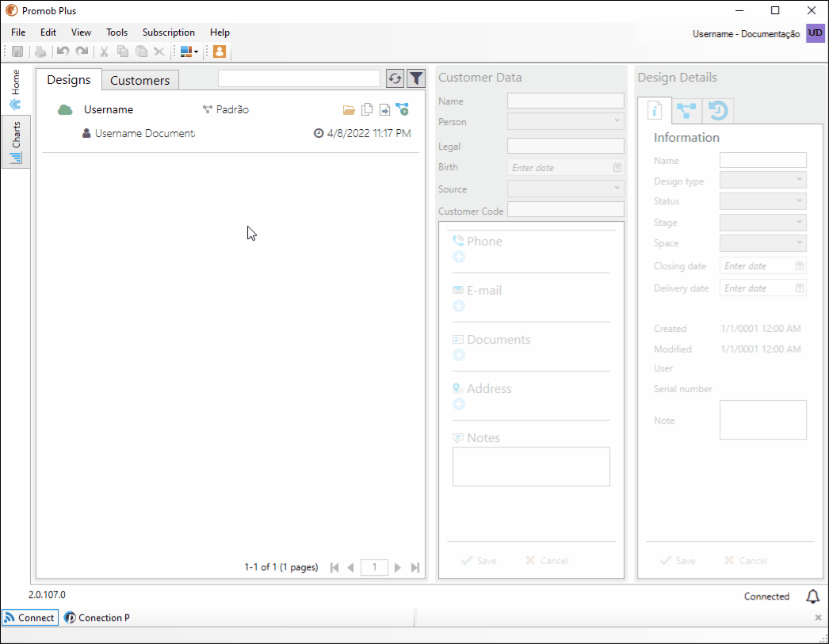
Task: Refresh the designs list
Action: pos(395,78)
